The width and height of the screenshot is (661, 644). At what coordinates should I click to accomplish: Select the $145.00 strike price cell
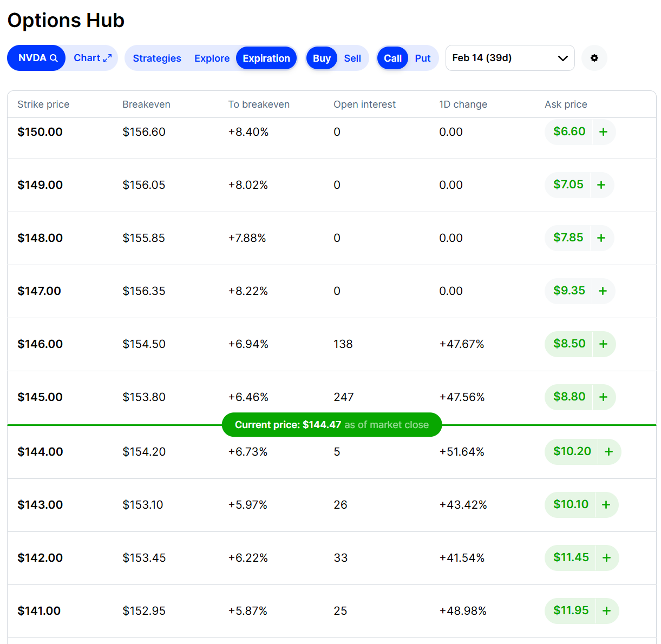coord(40,397)
